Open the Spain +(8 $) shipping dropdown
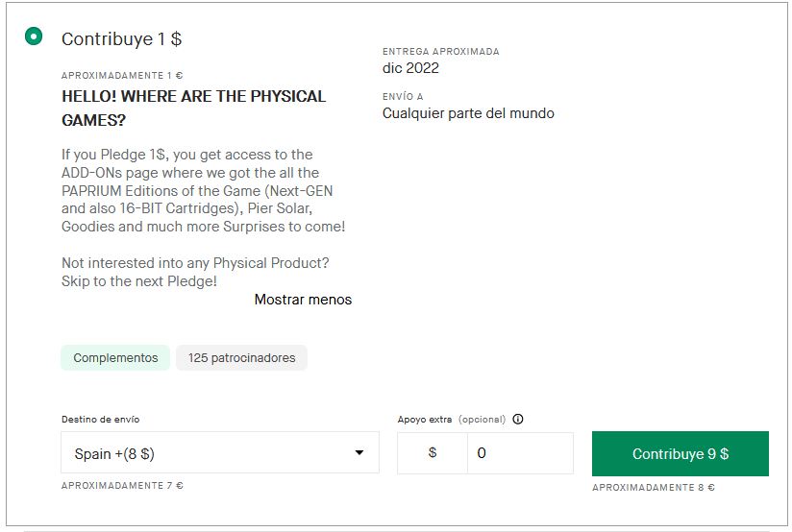The width and height of the screenshot is (792, 532). pyautogui.click(x=219, y=453)
